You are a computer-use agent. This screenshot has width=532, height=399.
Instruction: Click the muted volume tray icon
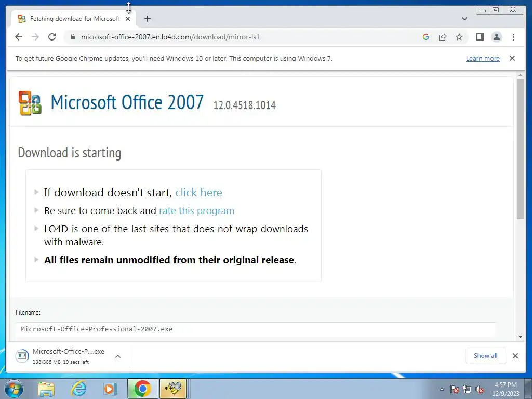[480, 390]
